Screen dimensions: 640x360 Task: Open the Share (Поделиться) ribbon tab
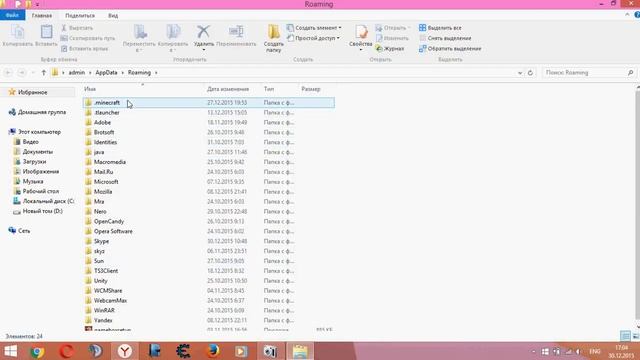tap(80, 16)
